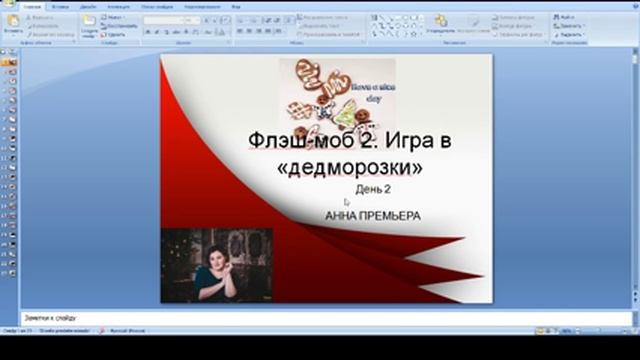Click the Заменить replace button

(568, 26)
